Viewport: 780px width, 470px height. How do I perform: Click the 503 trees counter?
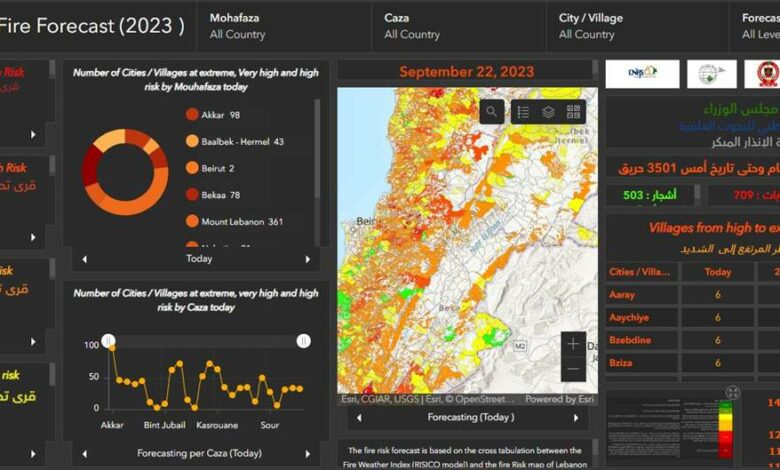coord(650,195)
